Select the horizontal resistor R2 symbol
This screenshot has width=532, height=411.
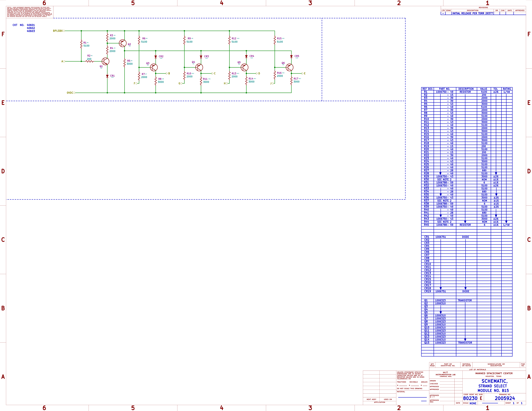point(89,61)
